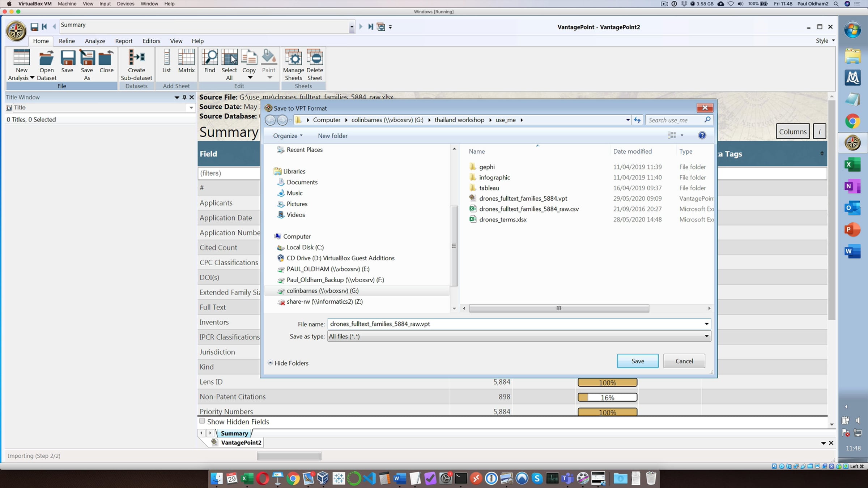The width and height of the screenshot is (868, 488).
Task: Click the (filters) field under Field header
Action: [229, 173]
